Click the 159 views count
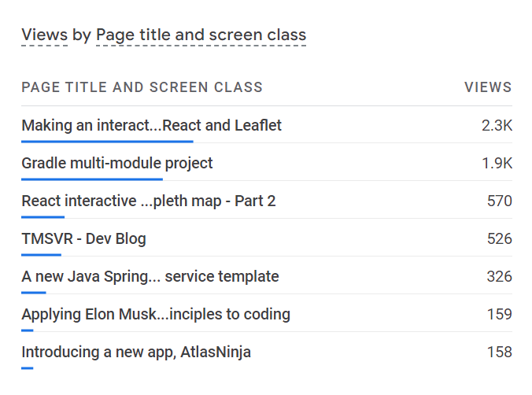This screenshot has height=395, width=532. pos(499,314)
